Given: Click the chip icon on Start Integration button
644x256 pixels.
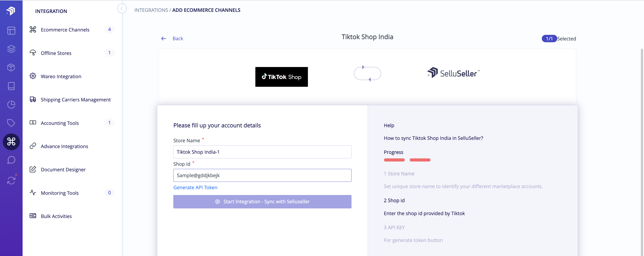Looking at the screenshot, I should pyautogui.click(x=218, y=201).
